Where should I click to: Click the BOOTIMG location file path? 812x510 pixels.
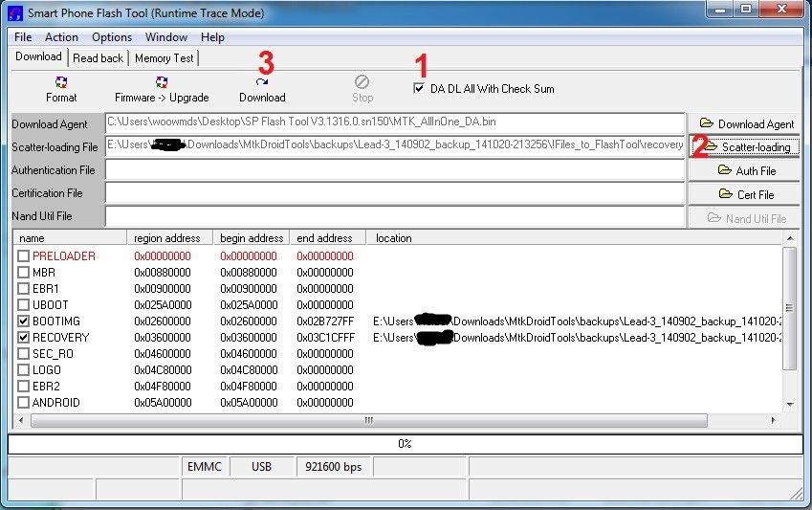[x=578, y=322]
